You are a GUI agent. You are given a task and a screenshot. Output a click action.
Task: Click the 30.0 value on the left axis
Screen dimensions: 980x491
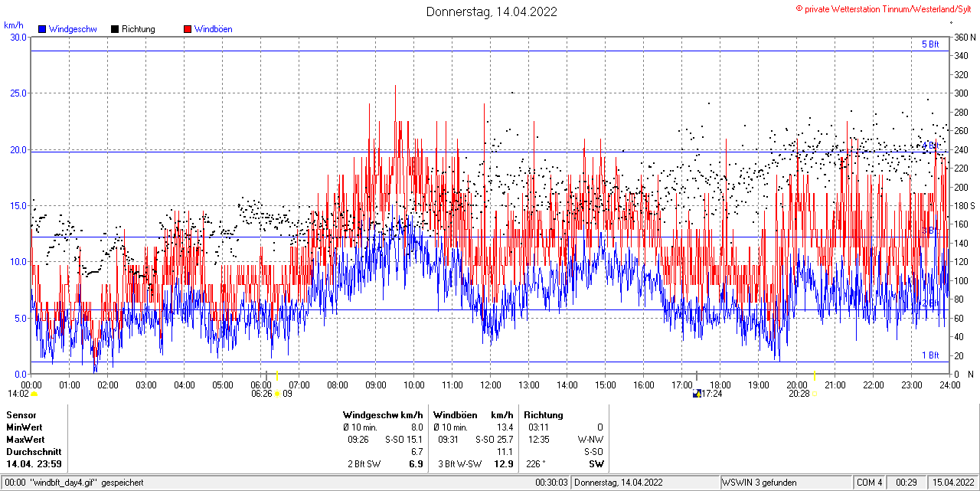pyautogui.click(x=18, y=37)
